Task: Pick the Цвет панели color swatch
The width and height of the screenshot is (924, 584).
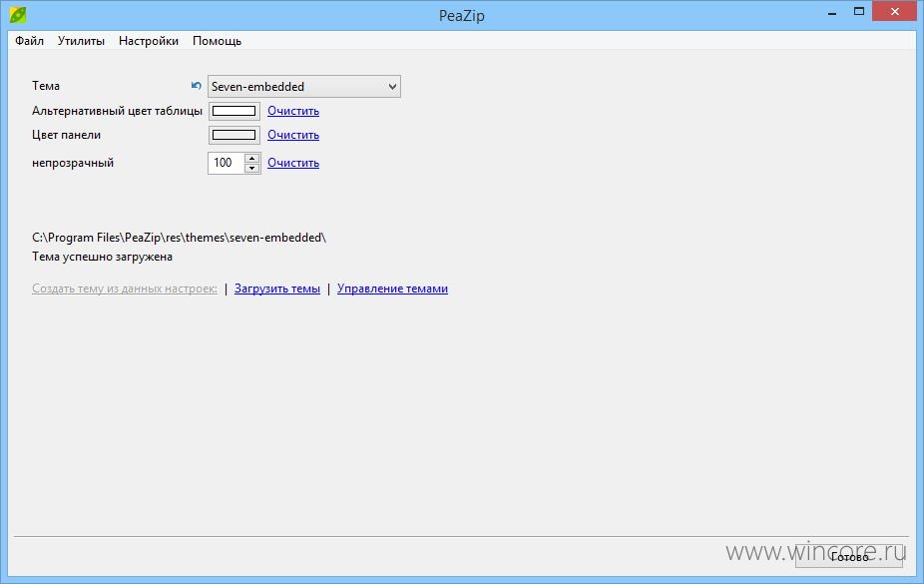Action: (233, 135)
